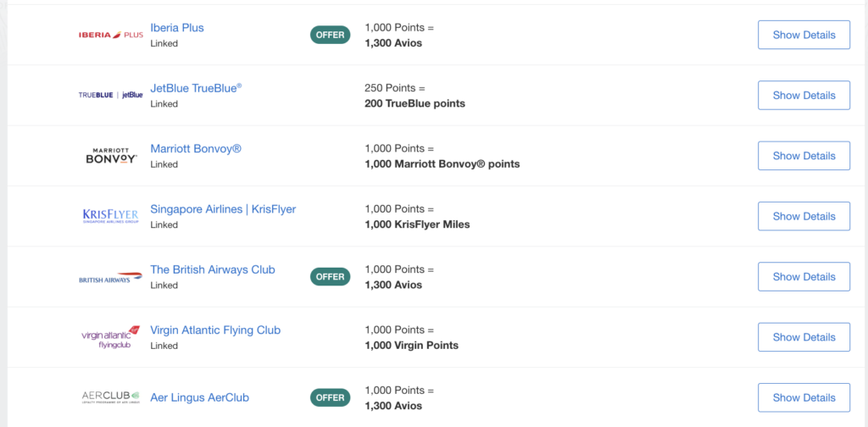
Task: Click the Marriott Bonvoy logo
Action: pyautogui.click(x=111, y=156)
